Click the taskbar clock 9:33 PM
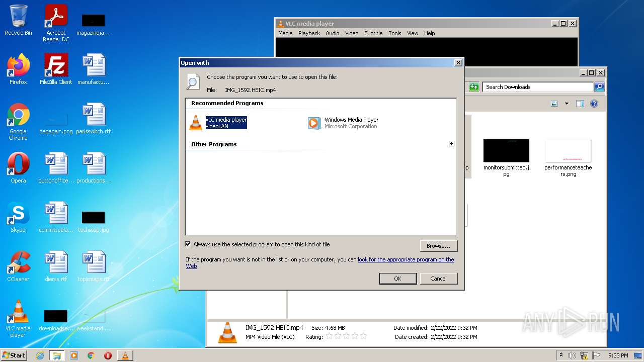The height and width of the screenshot is (362, 644). coord(618,355)
